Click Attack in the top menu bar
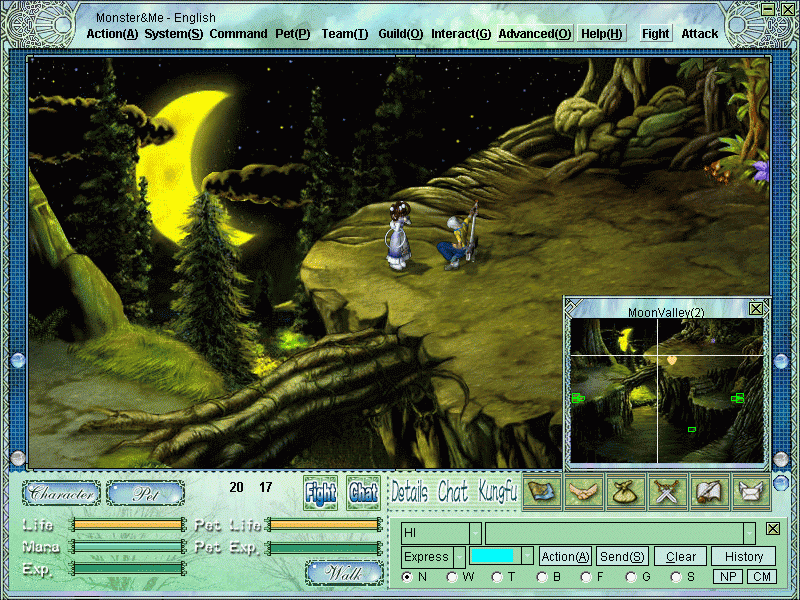Screen dimensions: 800x600 [x=699, y=34]
